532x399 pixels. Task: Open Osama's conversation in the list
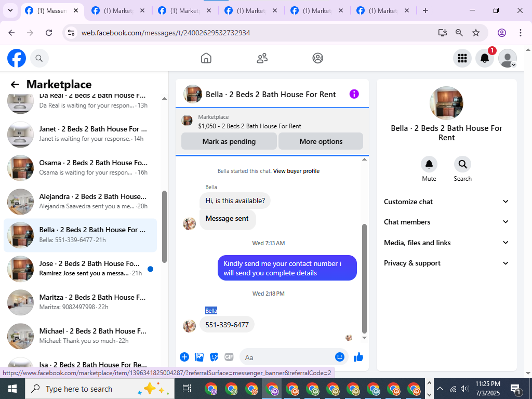point(81,168)
